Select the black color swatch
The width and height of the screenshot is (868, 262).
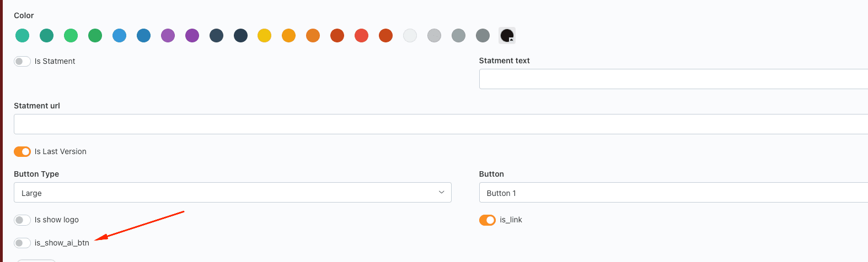pyautogui.click(x=507, y=36)
